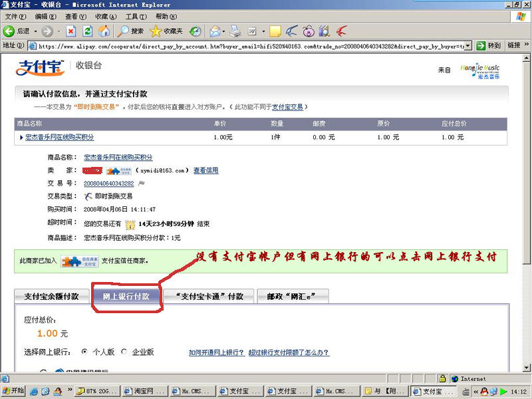The image size is (532, 399).
Task: Refresh the page using the toolbar icon
Action: click(88, 31)
